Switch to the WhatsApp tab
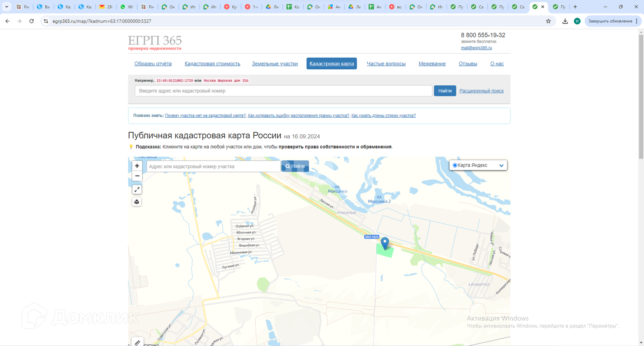Screen dimensions: 644x346 pyautogui.click(x=126, y=7)
